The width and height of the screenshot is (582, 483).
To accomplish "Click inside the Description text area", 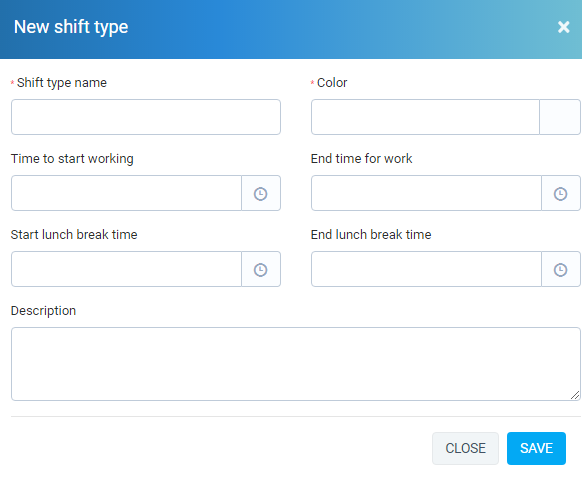I will pos(296,364).
